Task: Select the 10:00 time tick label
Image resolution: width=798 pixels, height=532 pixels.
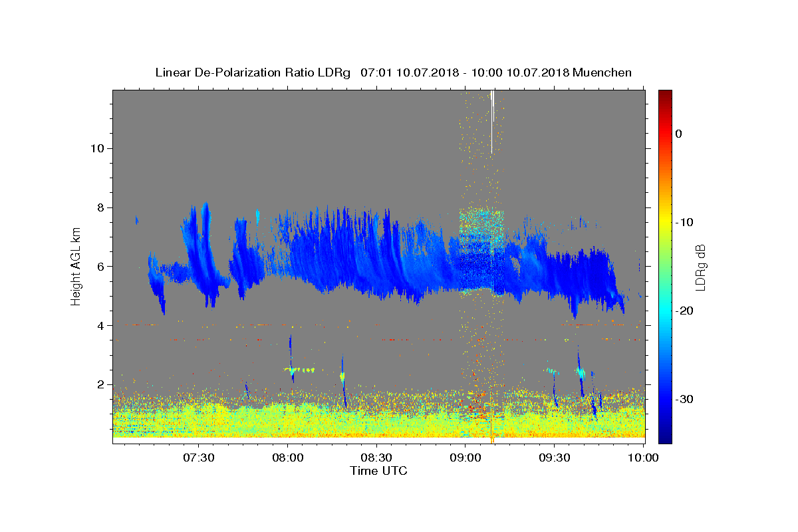Action: pyautogui.click(x=643, y=458)
